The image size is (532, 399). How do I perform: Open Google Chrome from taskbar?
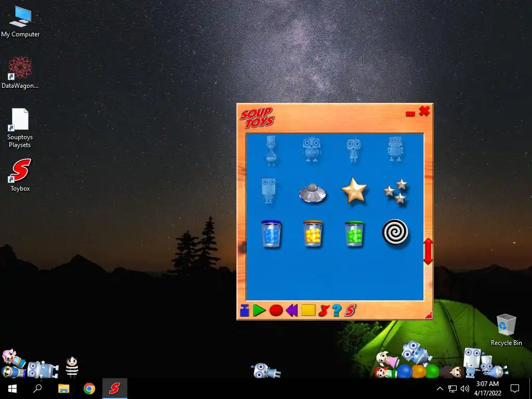click(x=89, y=389)
